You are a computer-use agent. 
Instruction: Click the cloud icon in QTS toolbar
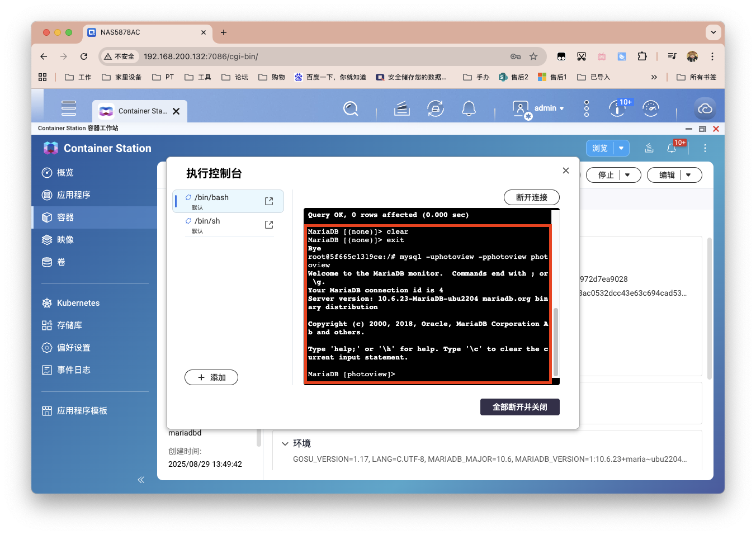tap(705, 108)
